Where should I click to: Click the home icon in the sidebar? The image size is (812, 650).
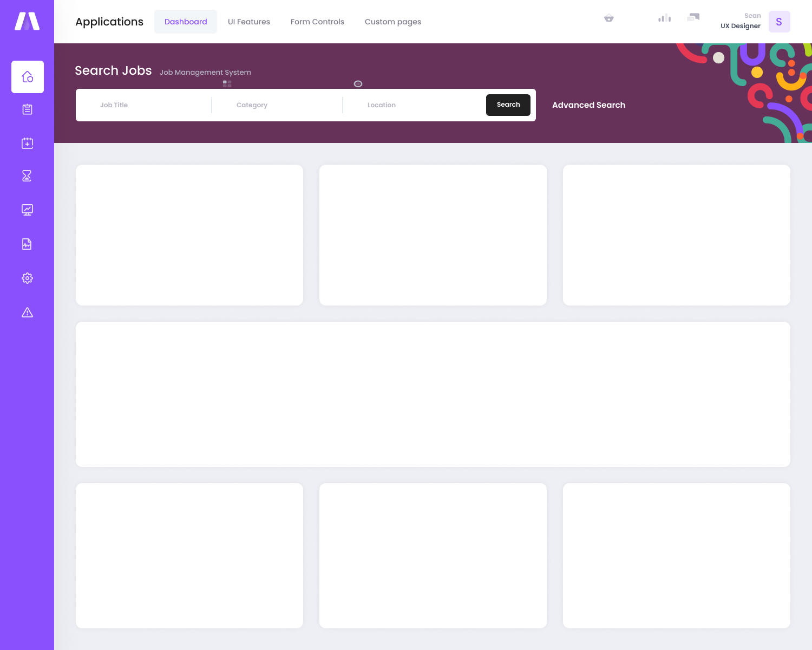[28, 77]
